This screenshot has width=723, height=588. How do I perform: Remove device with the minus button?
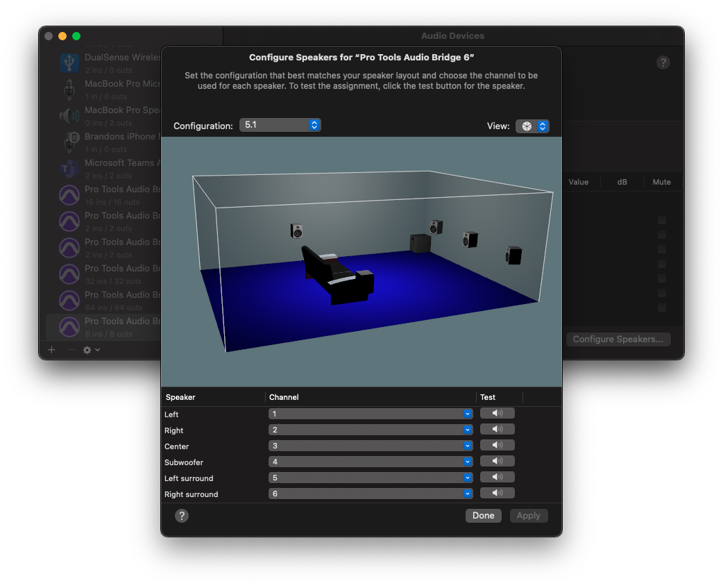click(x=71, y=350)
